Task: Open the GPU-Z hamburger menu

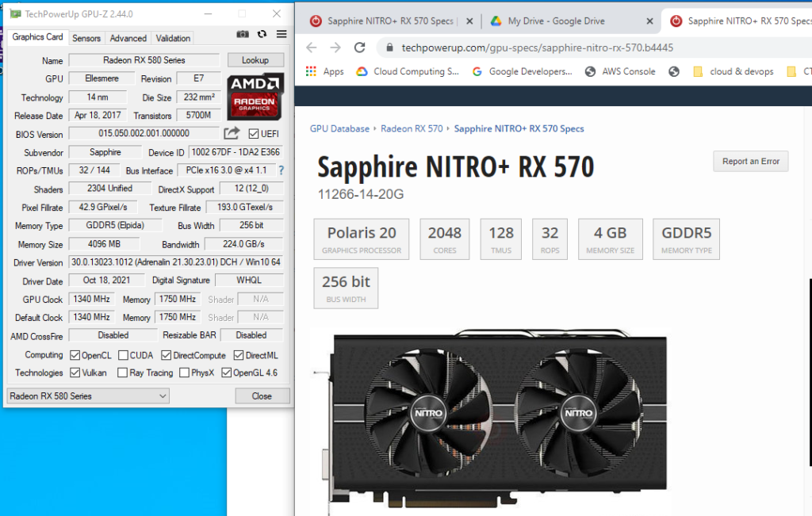Action: [x=282, y=34]
